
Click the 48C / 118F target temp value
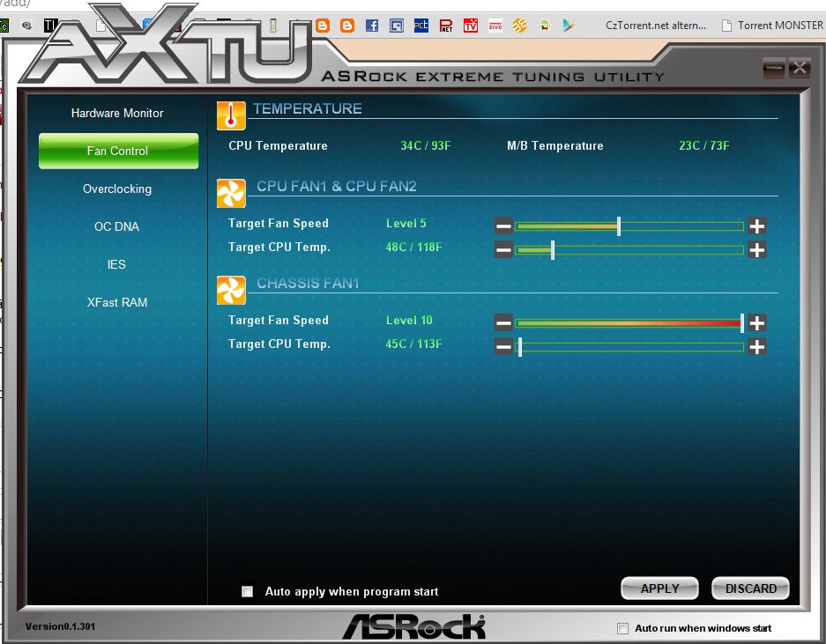pos(413,247)
